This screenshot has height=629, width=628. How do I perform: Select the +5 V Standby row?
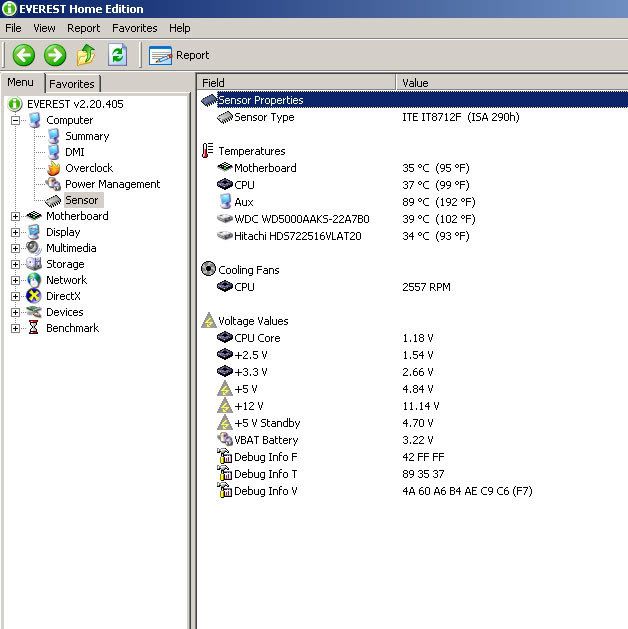pos(414,423)
